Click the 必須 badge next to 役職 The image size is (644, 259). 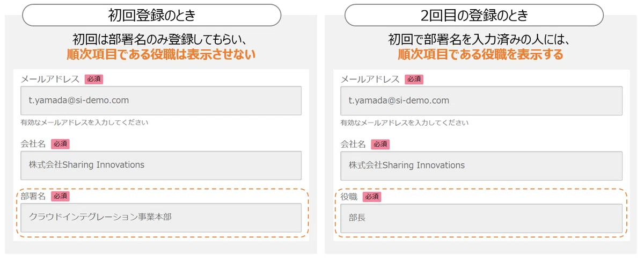[372, 197]
